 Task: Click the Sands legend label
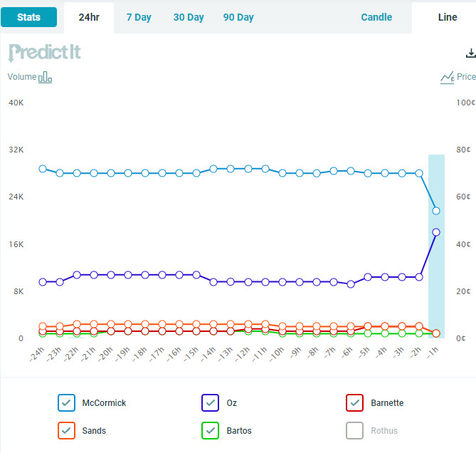(94, 430)
